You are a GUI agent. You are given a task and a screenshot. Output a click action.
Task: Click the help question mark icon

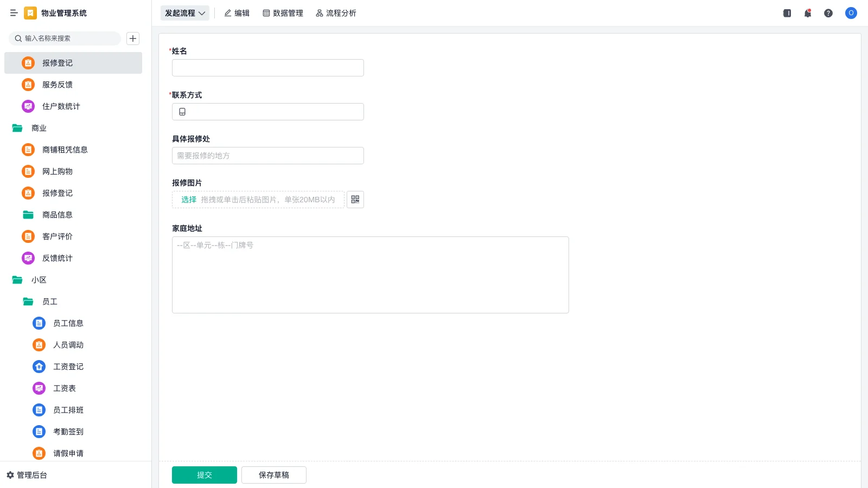(828, 13)
